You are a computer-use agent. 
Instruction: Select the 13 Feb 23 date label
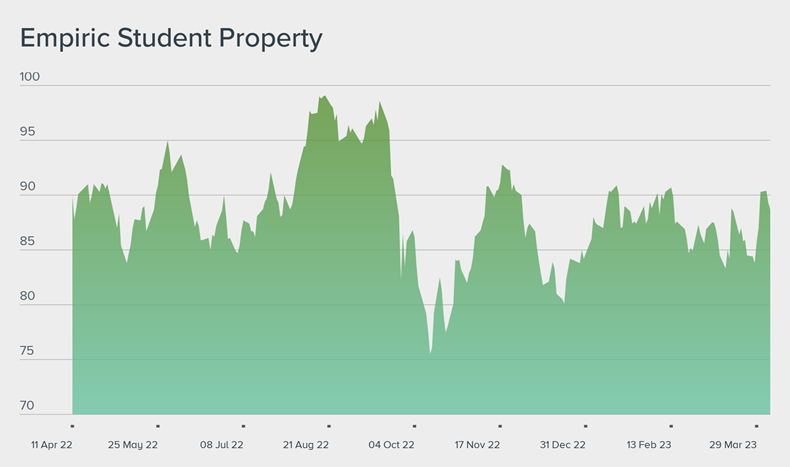coord(649,444)
